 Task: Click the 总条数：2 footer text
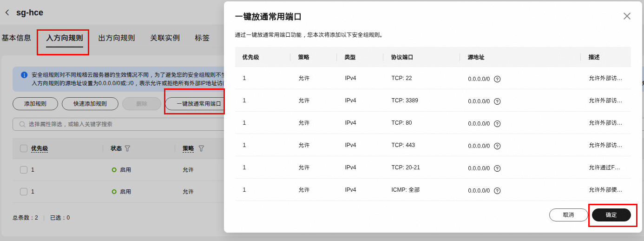pos(25,217)
